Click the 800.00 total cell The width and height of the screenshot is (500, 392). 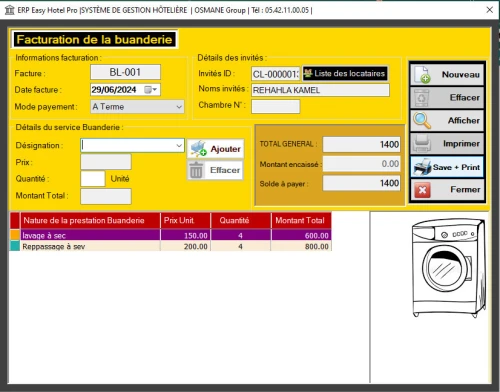click(x=301, y=246)
